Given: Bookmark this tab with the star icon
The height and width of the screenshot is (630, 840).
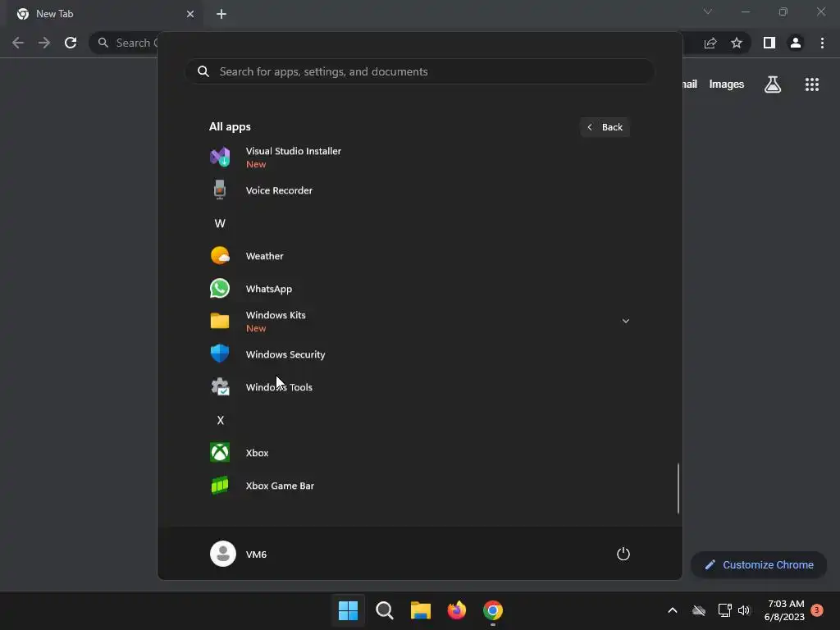Looking at the screenshot, I should [x=737, y=43].
